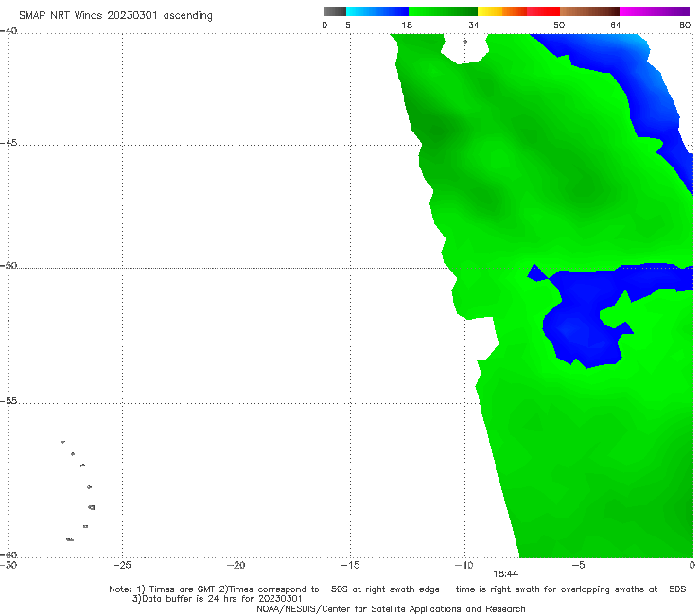Click the small island marker near -10 longitude at top

click(464, 41)
